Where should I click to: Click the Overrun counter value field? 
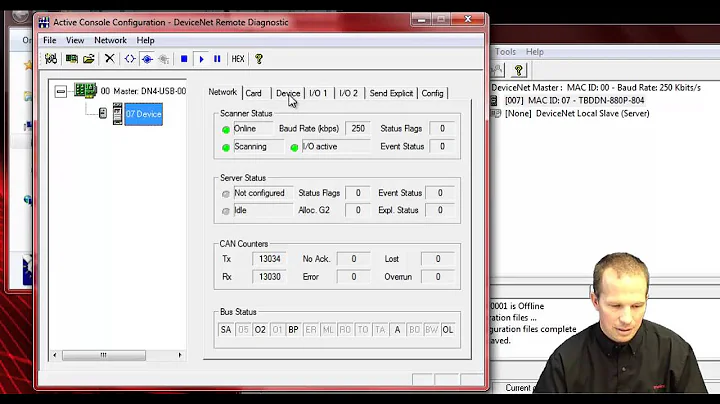coord(438,277)
